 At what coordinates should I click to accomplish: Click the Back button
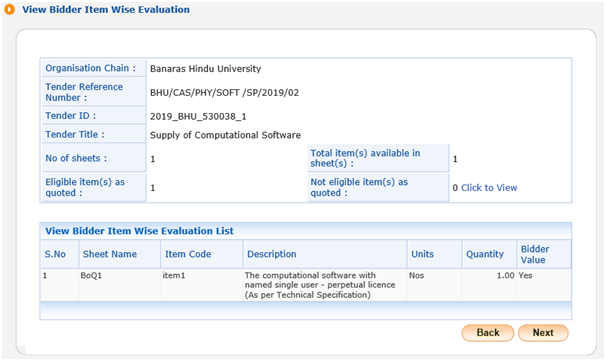488,333
